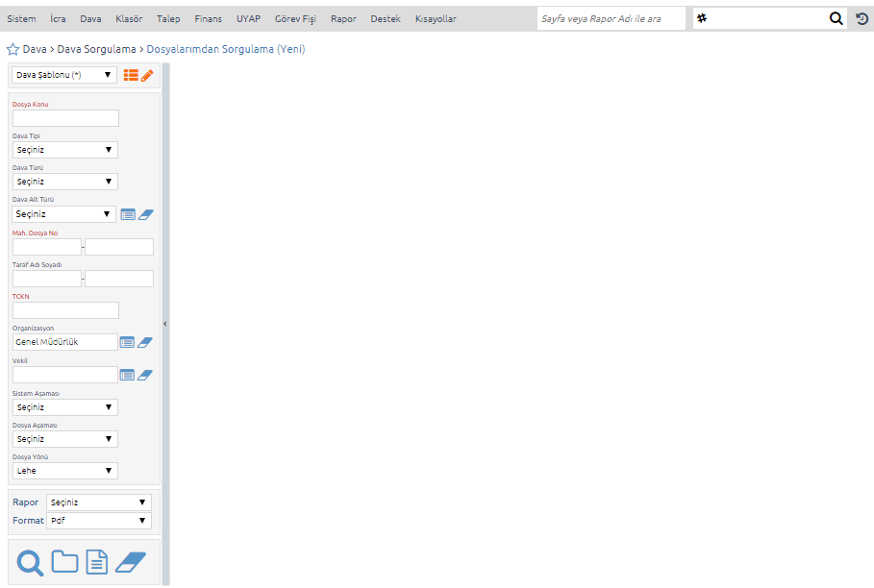The height and width of the screenshot is (588, 874).
Task: Click the top search magnifier icon
Action: (837, 18)
